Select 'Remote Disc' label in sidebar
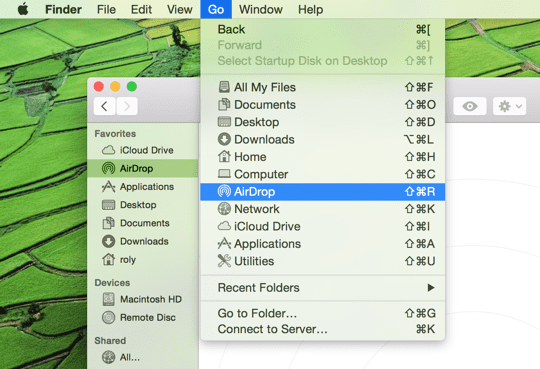Viewport: 540px width, 369px height. (148, 317)
